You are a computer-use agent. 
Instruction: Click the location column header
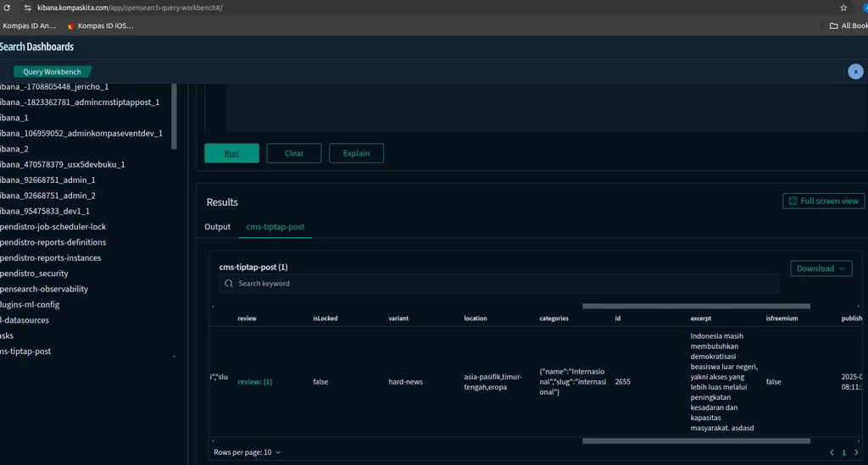point(476,318)
